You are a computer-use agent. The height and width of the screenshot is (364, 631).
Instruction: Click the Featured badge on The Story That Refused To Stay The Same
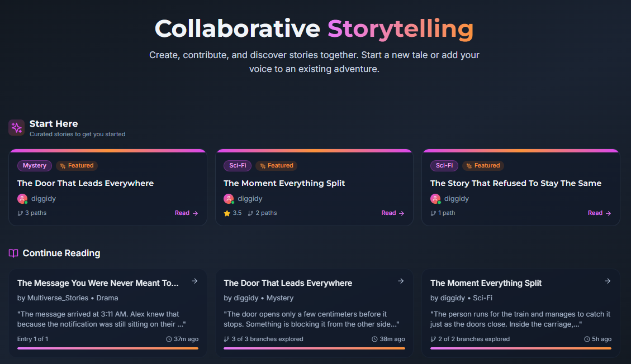coord(483,165)
